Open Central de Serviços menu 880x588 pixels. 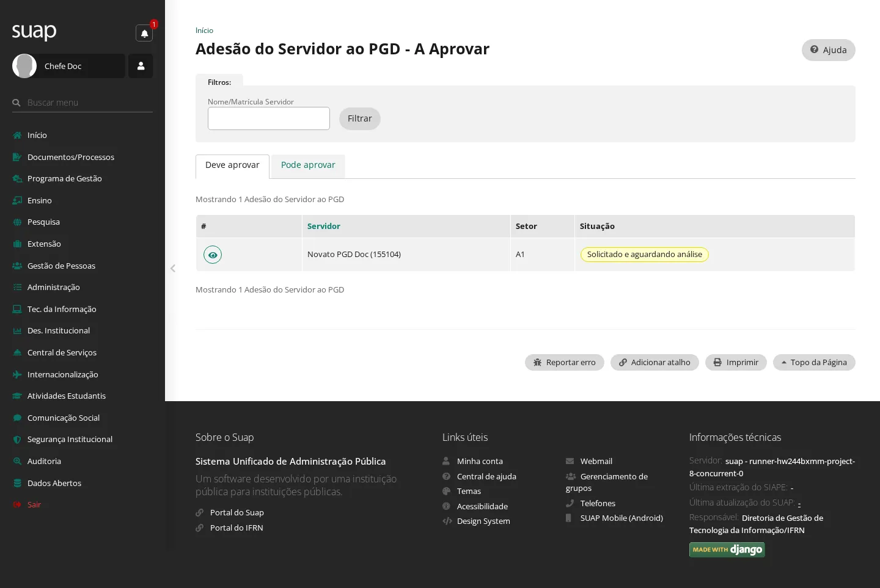pyautogui.click(x=82, y=352)
